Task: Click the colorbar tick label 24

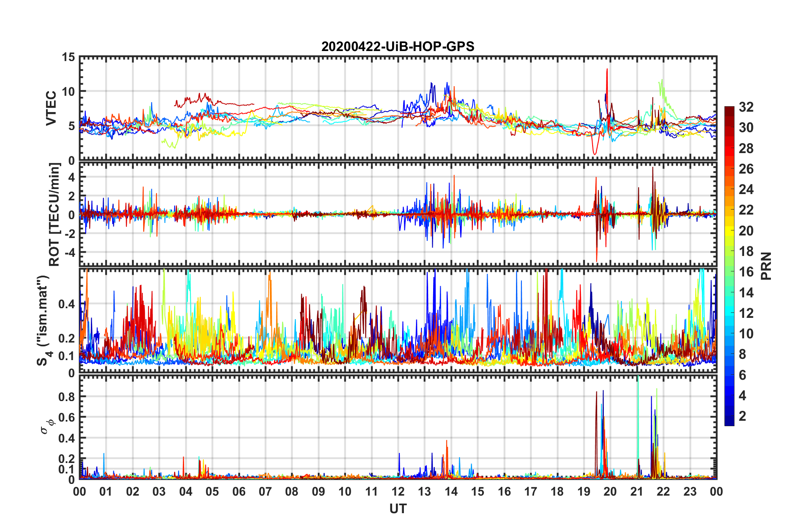Action: click(x=746, y=189)
